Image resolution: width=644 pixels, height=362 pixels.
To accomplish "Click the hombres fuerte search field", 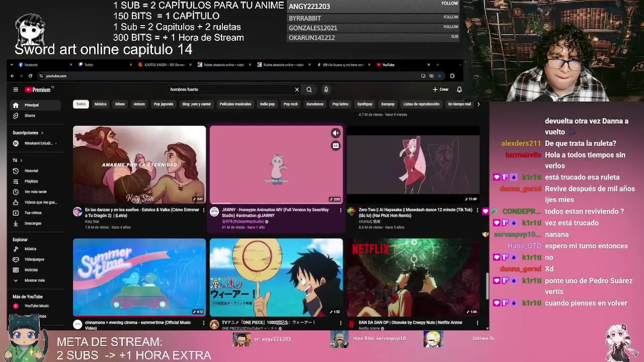I will pos(230,89).
